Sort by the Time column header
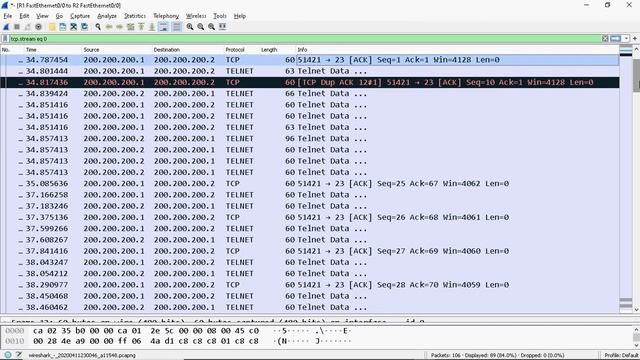640x360 pixels. [x=53, y=50]
